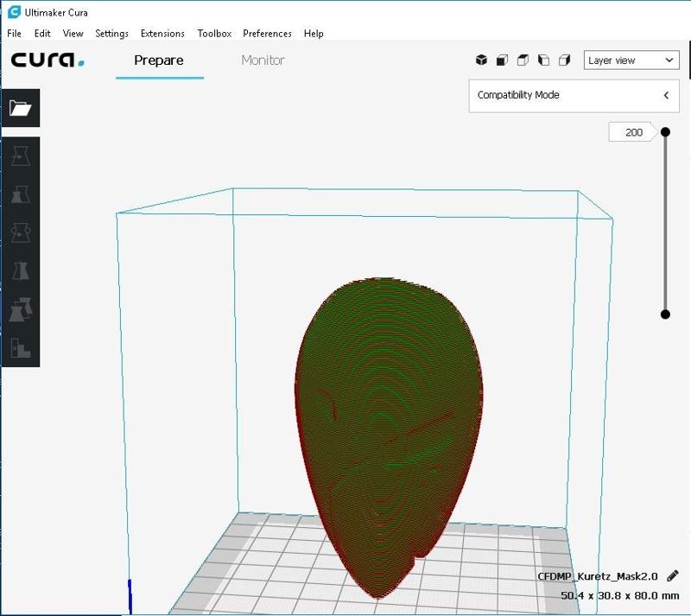Select the Mirror tool in the left toolbar
This screenshot has width=691, height=616.
[20, 271]
